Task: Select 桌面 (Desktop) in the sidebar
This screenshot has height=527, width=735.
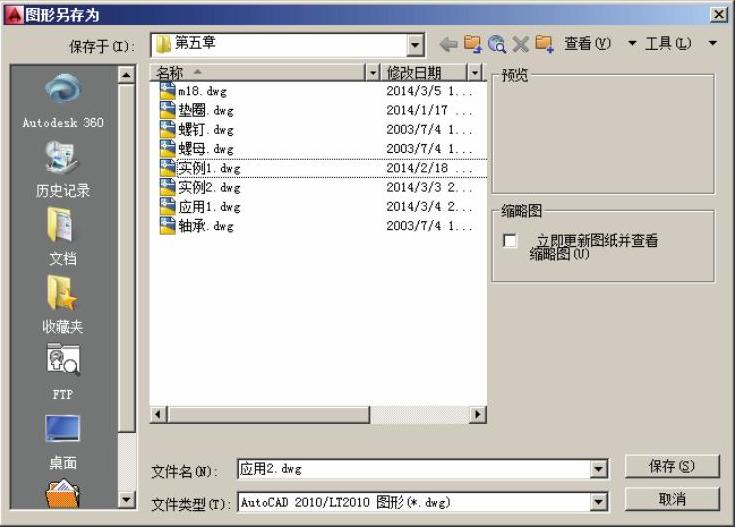Action: [x=63, y=440]
